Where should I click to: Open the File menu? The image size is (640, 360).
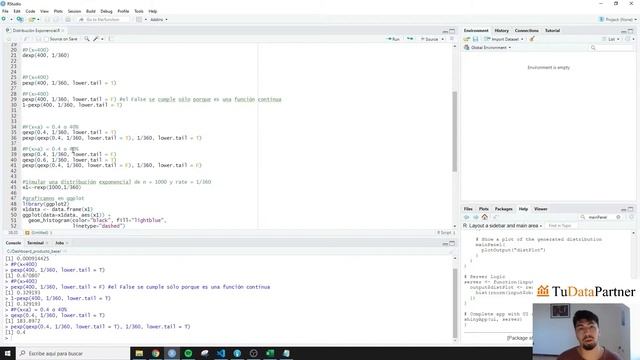[x=5, y=11]
